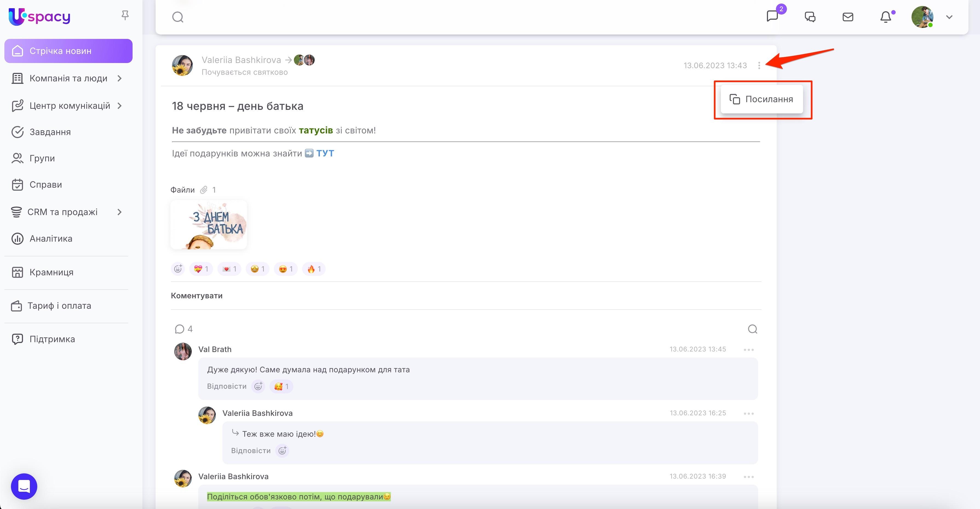Expand CRM та продажі section
The height and width of the screenshot is (509, 980).
coord(119,212)
